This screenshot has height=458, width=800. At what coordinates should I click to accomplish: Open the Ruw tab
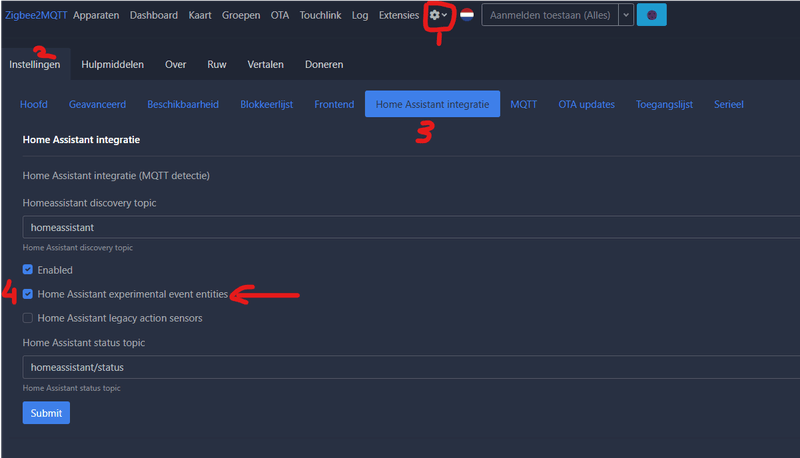pos(217,65)
